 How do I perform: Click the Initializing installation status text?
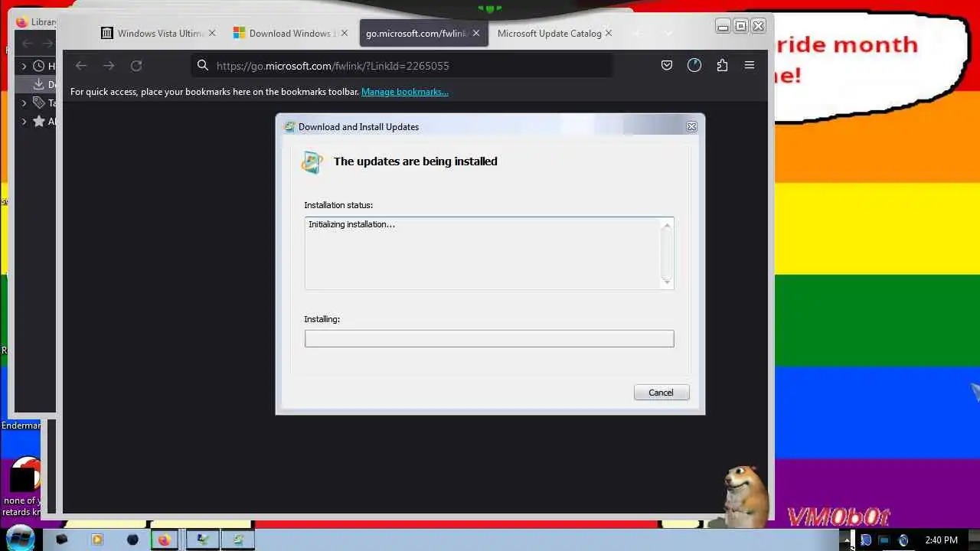pyautogui.click(x=351, y=224)
